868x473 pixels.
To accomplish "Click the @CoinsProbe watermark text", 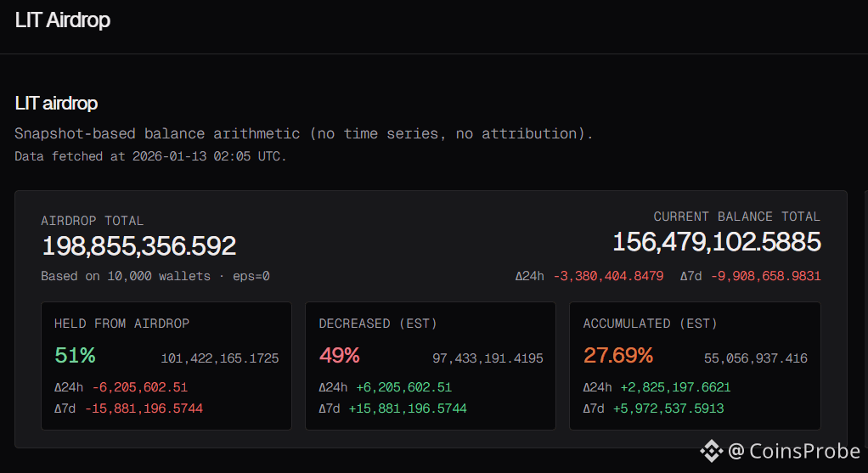I will [x=792, y=451].
